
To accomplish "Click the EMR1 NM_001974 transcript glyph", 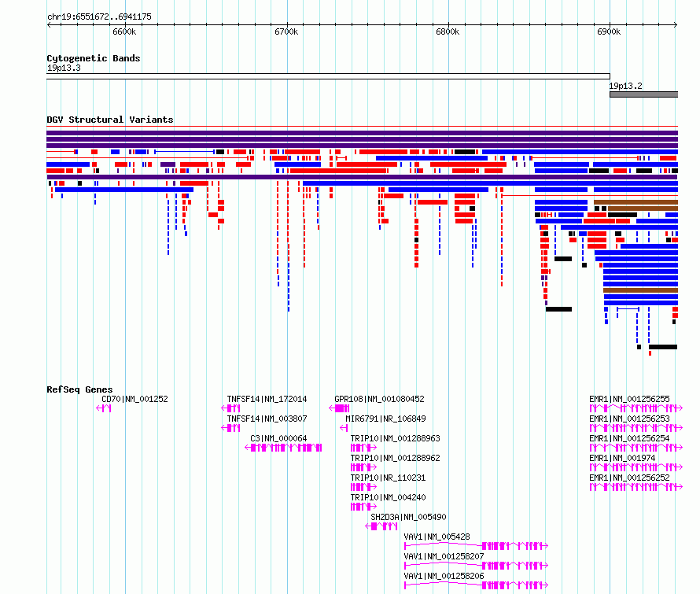I will 636,467.
